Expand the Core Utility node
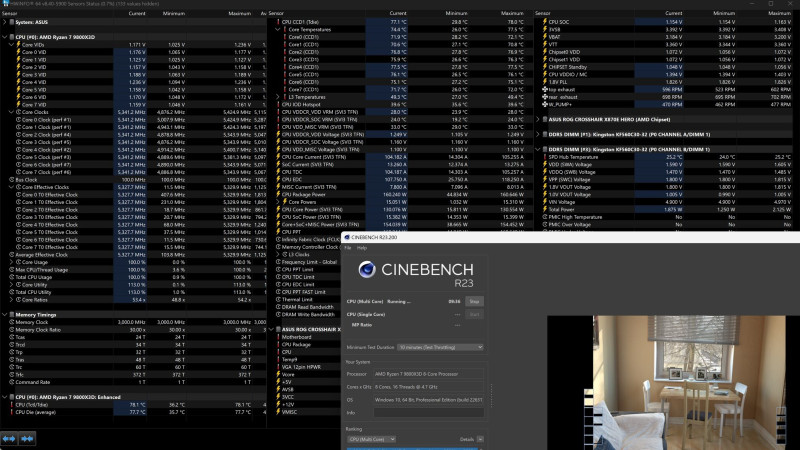Screen dimensions: 800x450 [11, 285]
